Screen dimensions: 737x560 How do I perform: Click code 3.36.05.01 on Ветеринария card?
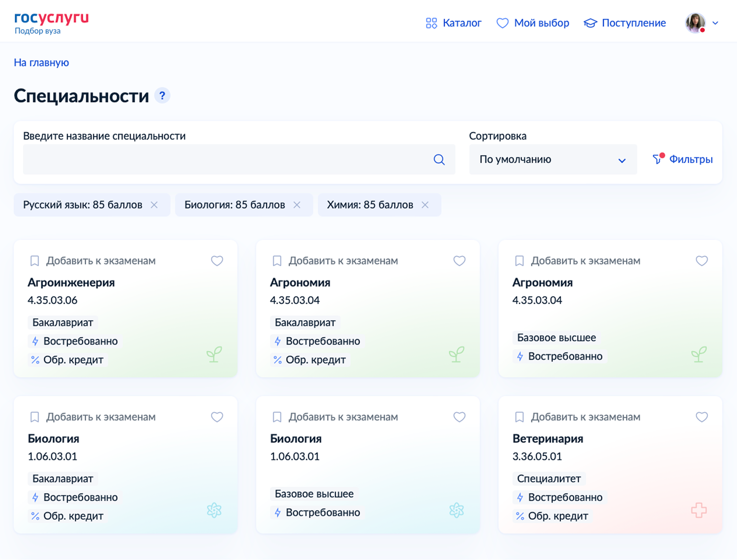point(537,457)
